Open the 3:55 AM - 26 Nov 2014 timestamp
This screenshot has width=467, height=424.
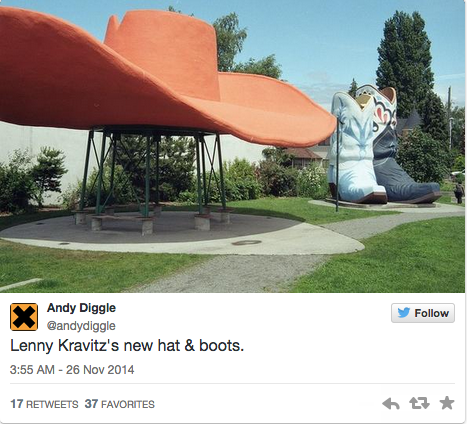(x=72, y=370)
